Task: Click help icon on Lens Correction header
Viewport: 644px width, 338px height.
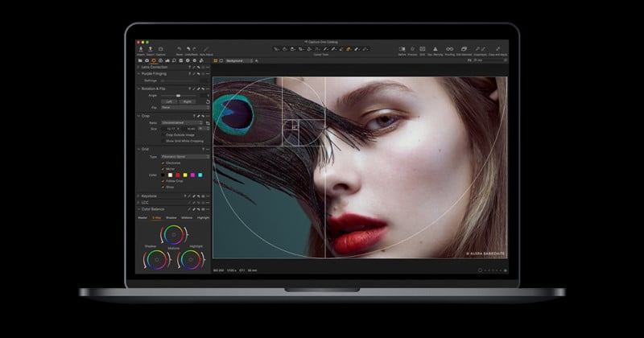Action: click(190, 67)
